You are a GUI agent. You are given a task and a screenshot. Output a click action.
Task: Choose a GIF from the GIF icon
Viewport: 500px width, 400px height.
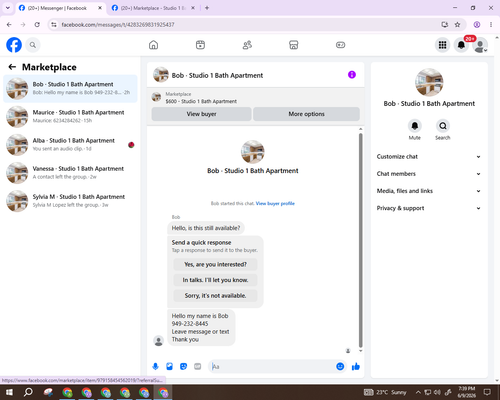click(x=198, y=367)
